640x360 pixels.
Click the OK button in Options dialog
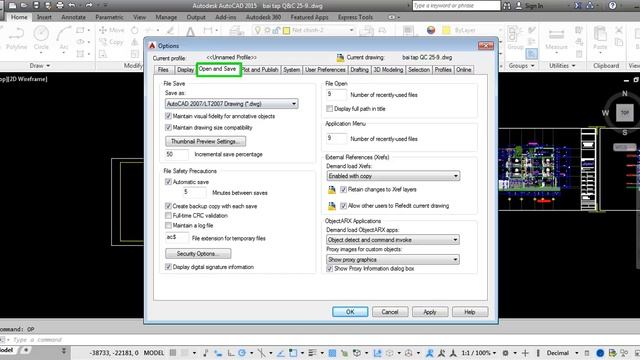(350, 312)
